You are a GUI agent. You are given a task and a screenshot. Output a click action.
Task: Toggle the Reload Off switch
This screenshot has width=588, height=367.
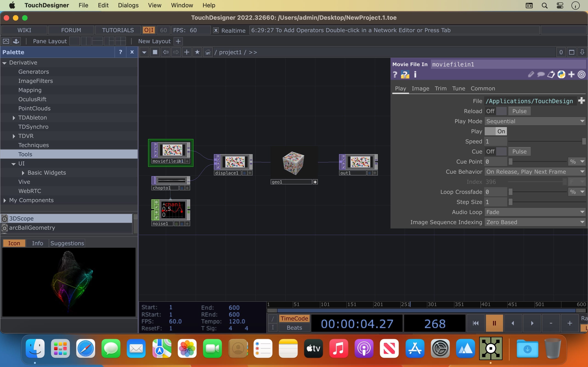[495, 111]
